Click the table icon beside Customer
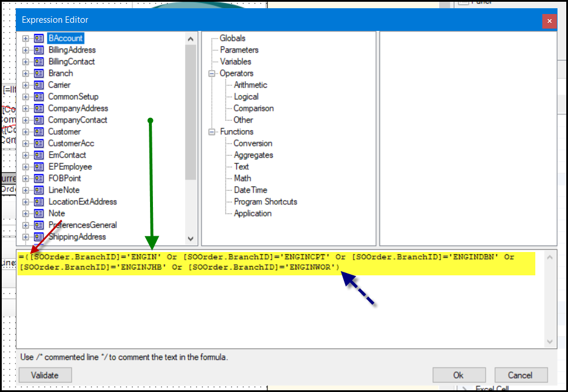568x392 pixels. (39, 132)
